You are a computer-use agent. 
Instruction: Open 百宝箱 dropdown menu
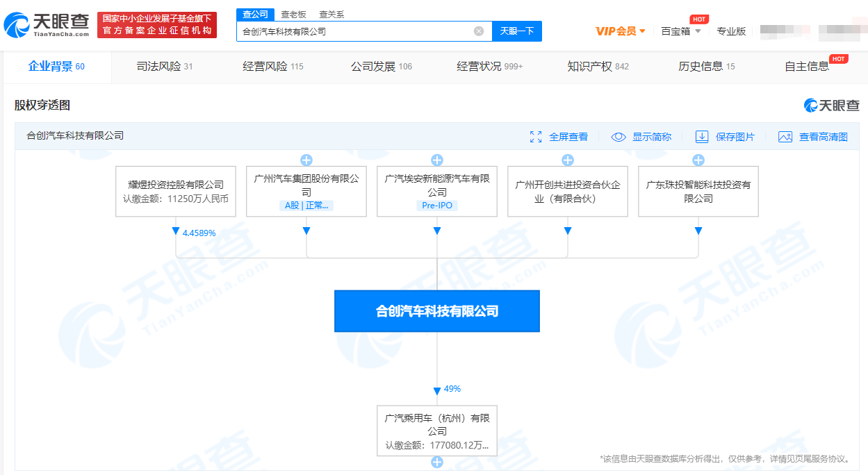tap(681, 31)
